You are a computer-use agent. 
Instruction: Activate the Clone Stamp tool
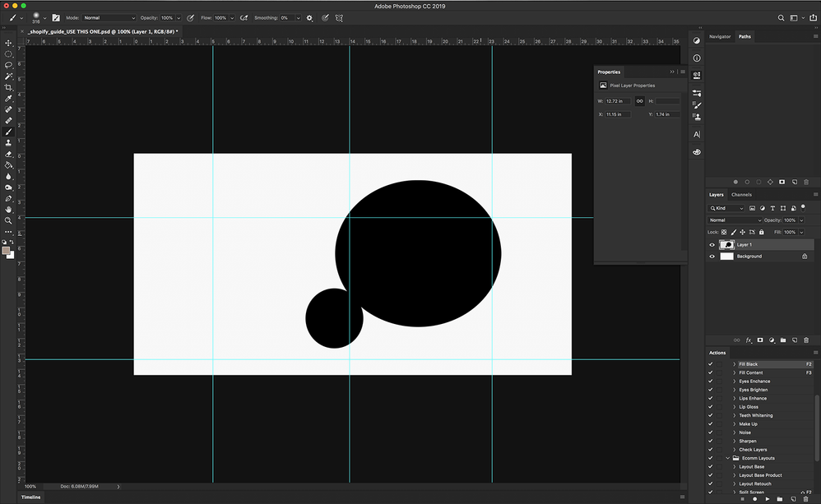8,142
